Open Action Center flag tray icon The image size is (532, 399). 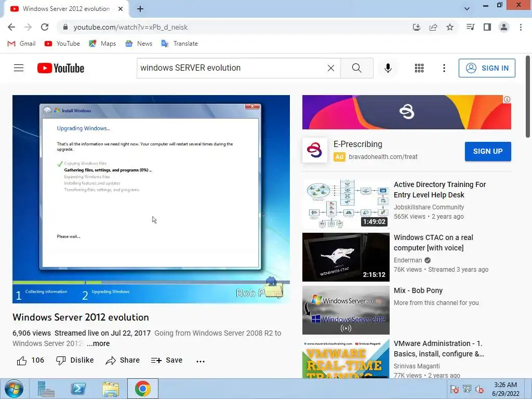tap(454, 389)
